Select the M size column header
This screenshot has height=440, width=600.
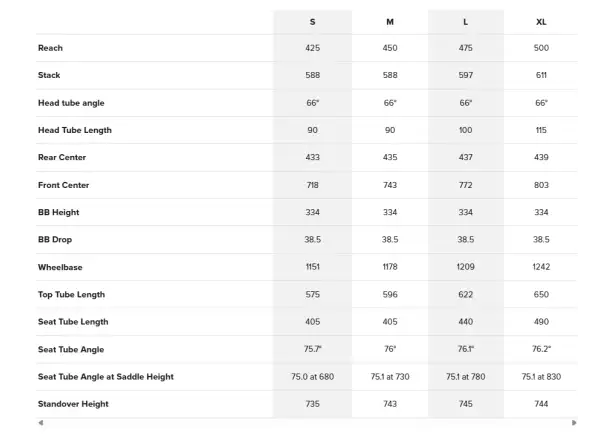390,22
